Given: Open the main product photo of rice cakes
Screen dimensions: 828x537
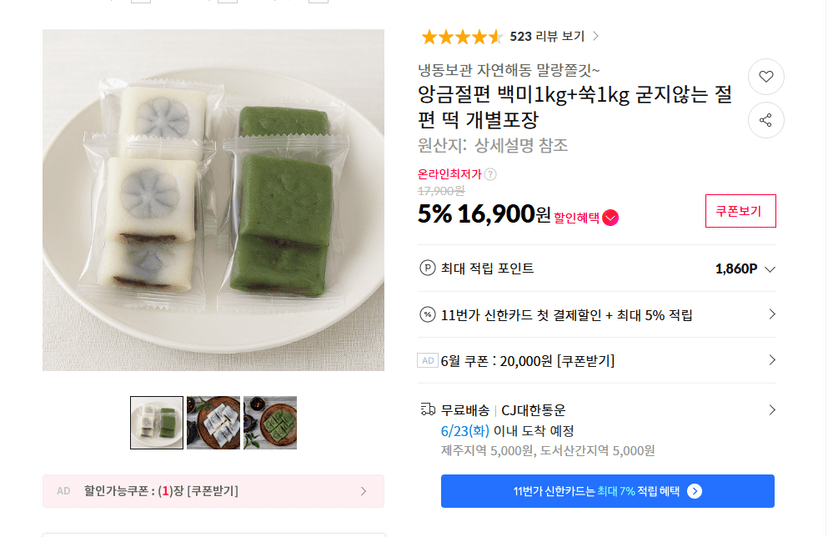Looking at the screenshot, I should point(213,200).
